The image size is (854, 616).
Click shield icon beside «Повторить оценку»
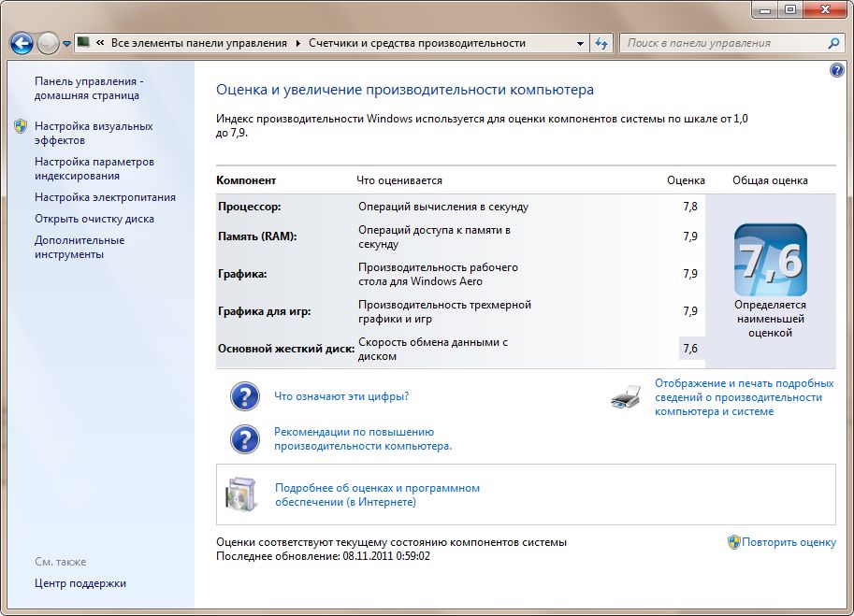[x=733, y=542]
